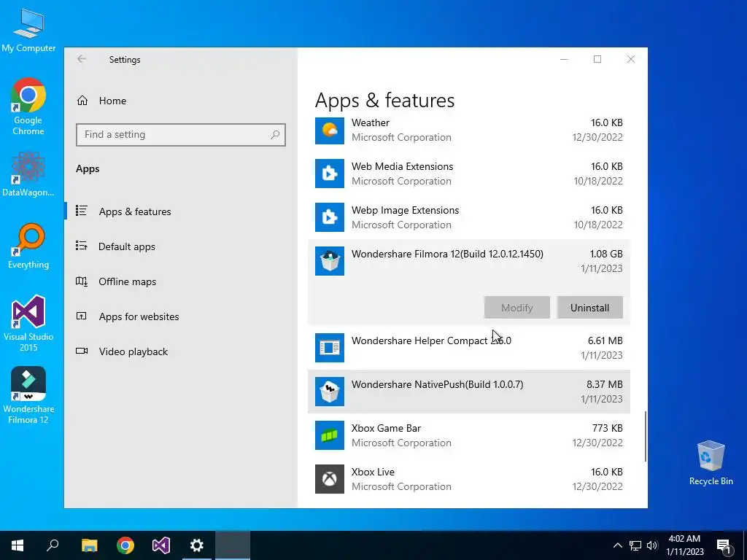Maximize the Settings window
This screenshot has height=560, width=747.
click(x=597, y=59)
